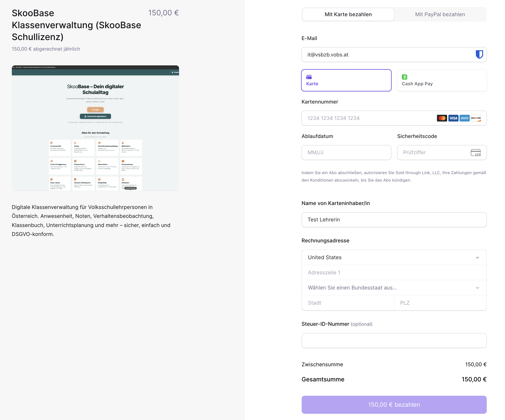
Task: Click the Zwischensumme amount 150,00 €
Action: tap(476, 364)
